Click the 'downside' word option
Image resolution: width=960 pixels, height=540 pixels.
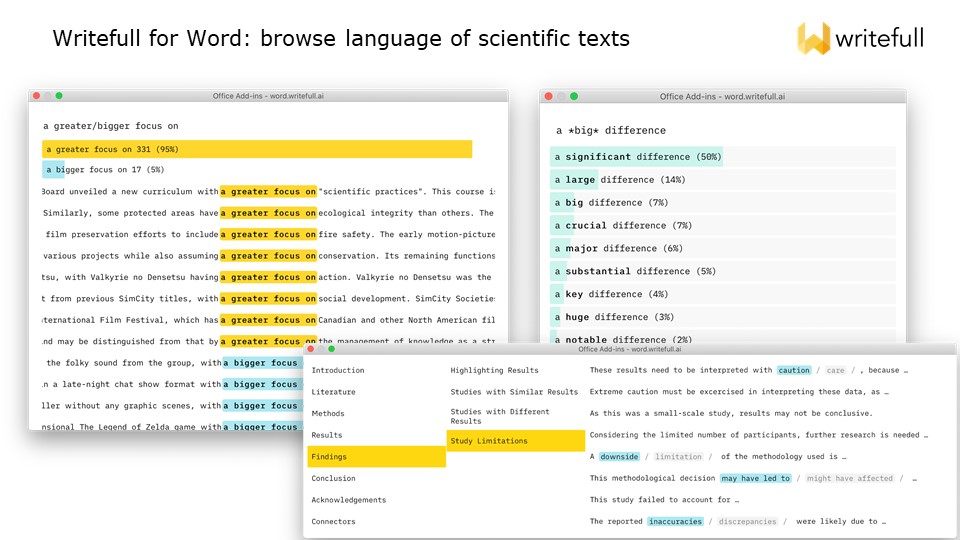[619, 457]
